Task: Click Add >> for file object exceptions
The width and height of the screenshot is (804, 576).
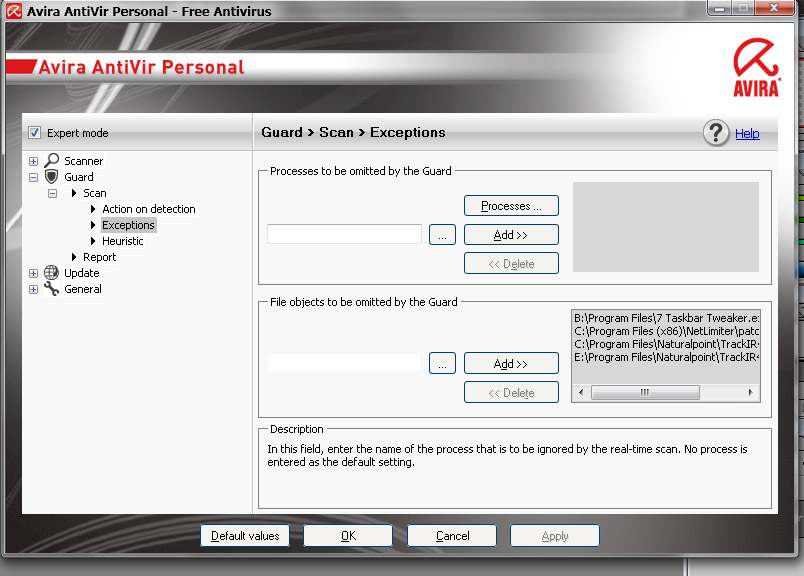Action: pyautogui.click(x=511, y=364)
